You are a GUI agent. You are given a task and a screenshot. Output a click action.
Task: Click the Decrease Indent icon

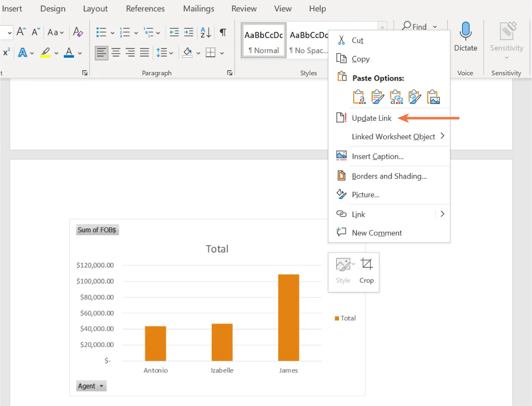coord(174,32)
